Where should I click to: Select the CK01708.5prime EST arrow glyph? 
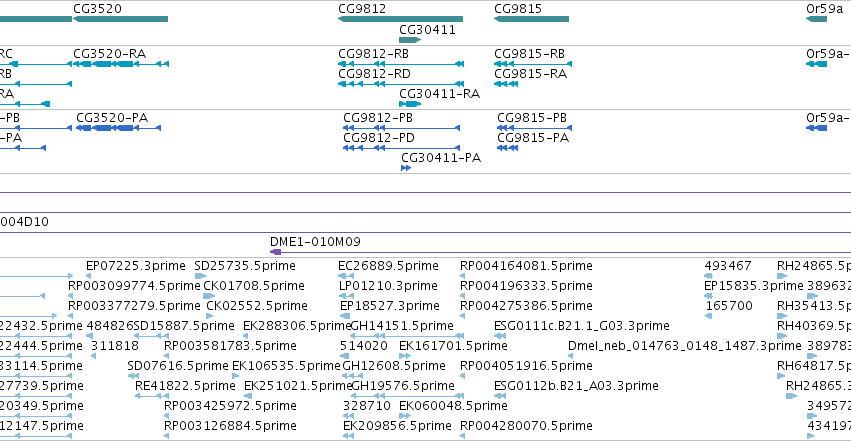(x=209, y=296)
